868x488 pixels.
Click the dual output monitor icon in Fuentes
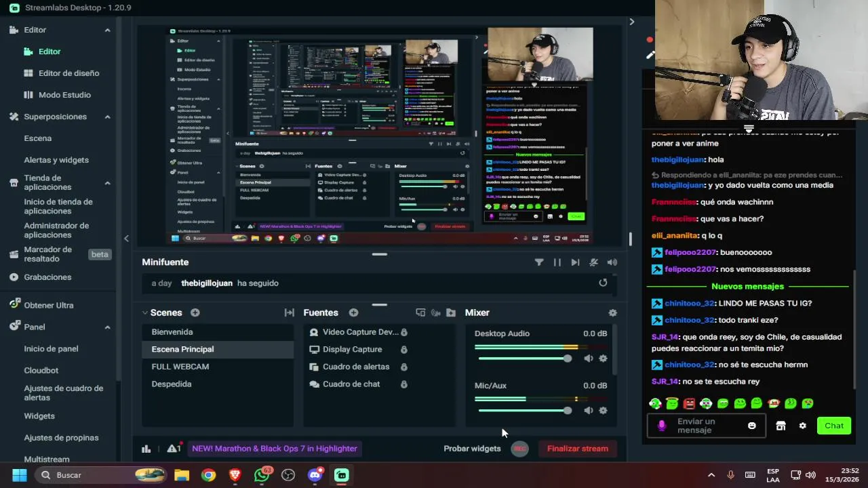(x=420, y=312)
